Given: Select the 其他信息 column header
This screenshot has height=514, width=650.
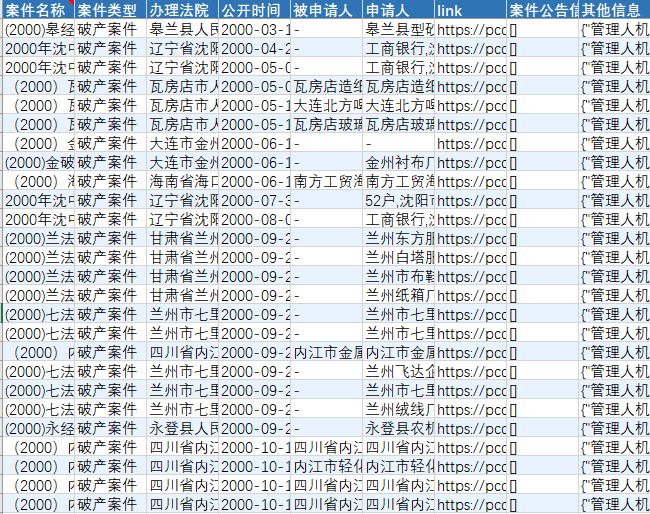Looking at the screenshot, I should click(614, 10).
